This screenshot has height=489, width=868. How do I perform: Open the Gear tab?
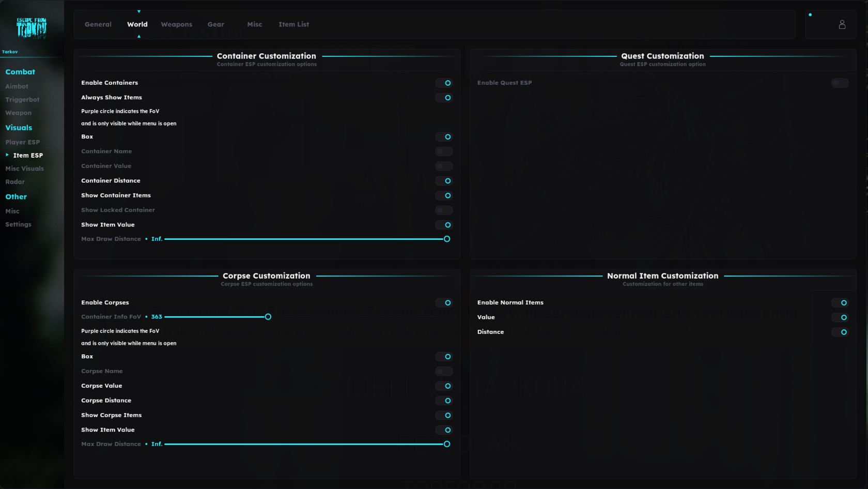click(x=216, y=24)
